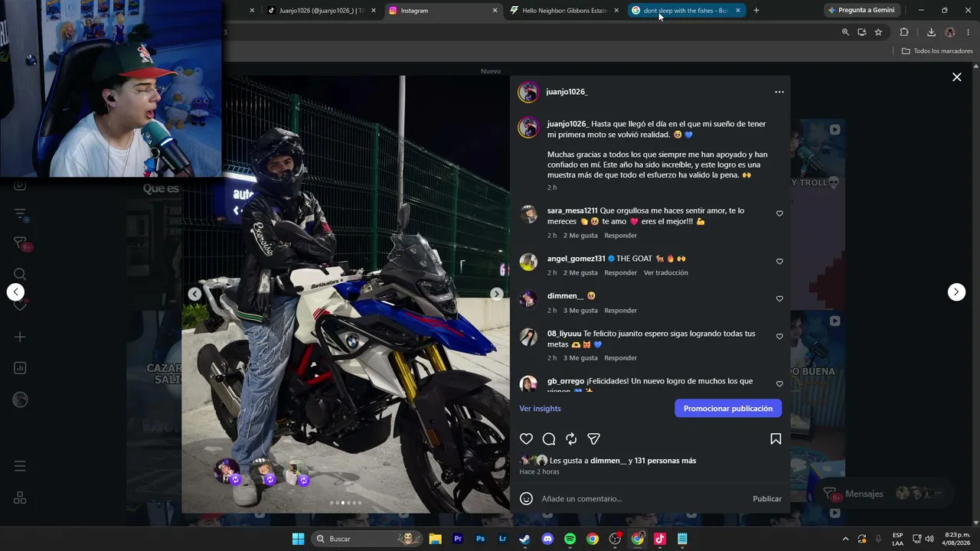Save the post with the bookmark icon
The height and width of the screenshot is (551, 980).
click(x=776, y=439)
